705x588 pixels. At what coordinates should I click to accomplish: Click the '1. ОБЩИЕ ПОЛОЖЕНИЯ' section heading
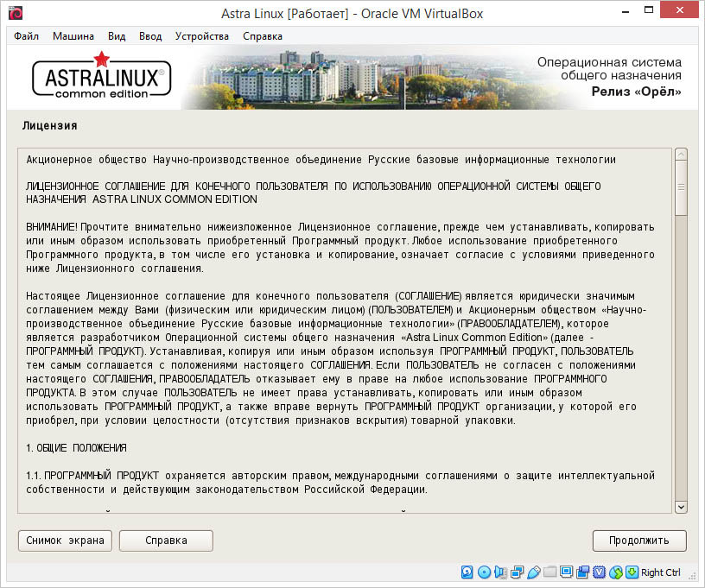tap(76, 448)
